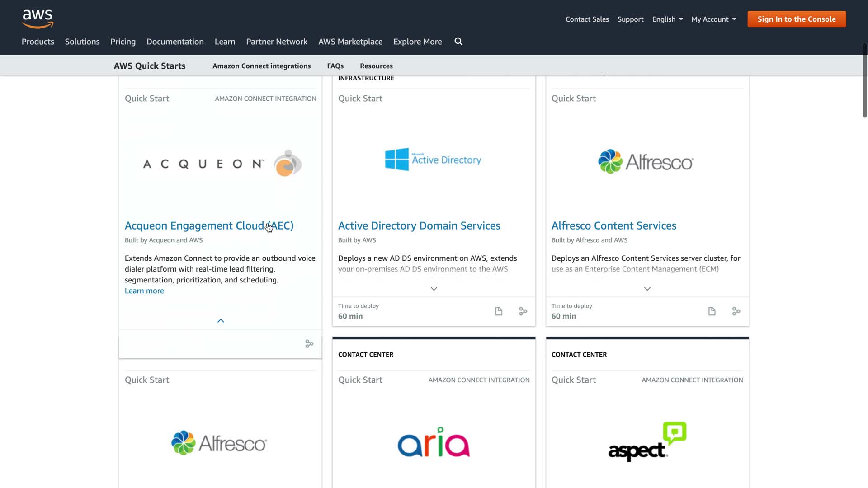Click the Aria logo thumbnail

[434, 442]
